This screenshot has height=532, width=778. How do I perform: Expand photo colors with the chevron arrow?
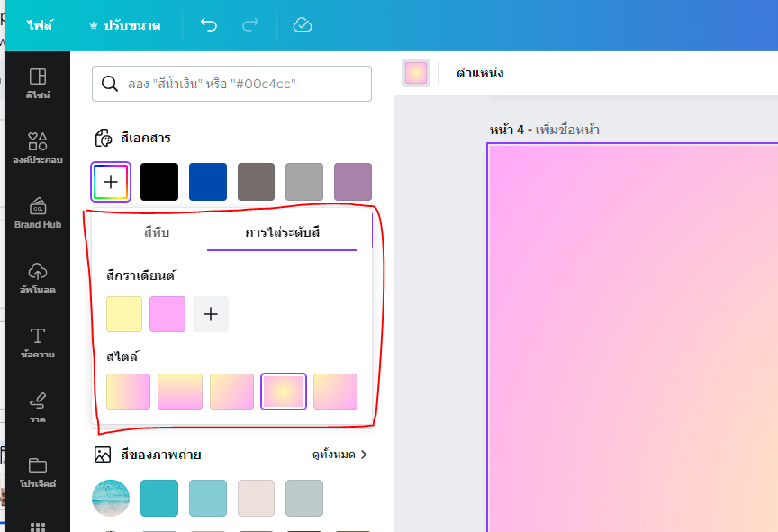(364, 455)
